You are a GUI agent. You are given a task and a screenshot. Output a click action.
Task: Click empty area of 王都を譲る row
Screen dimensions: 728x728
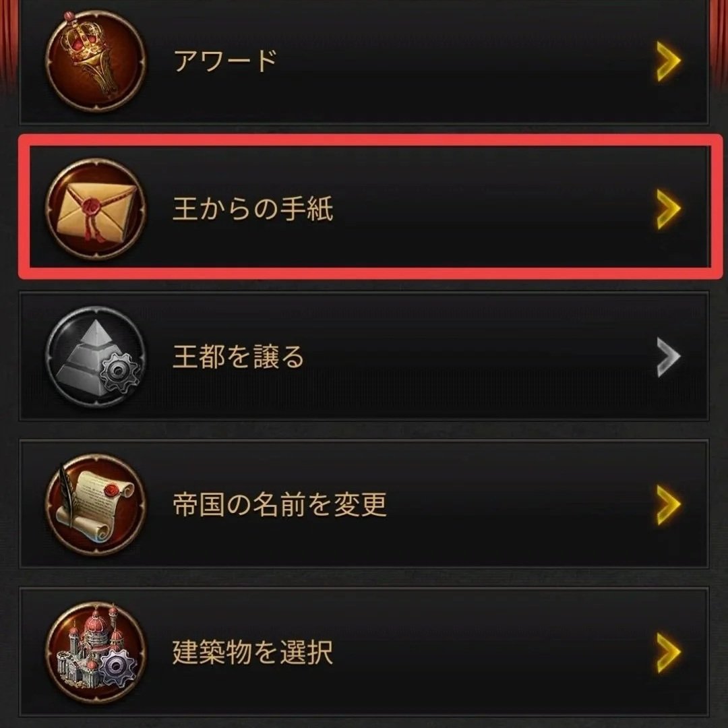tap(478, 357)
